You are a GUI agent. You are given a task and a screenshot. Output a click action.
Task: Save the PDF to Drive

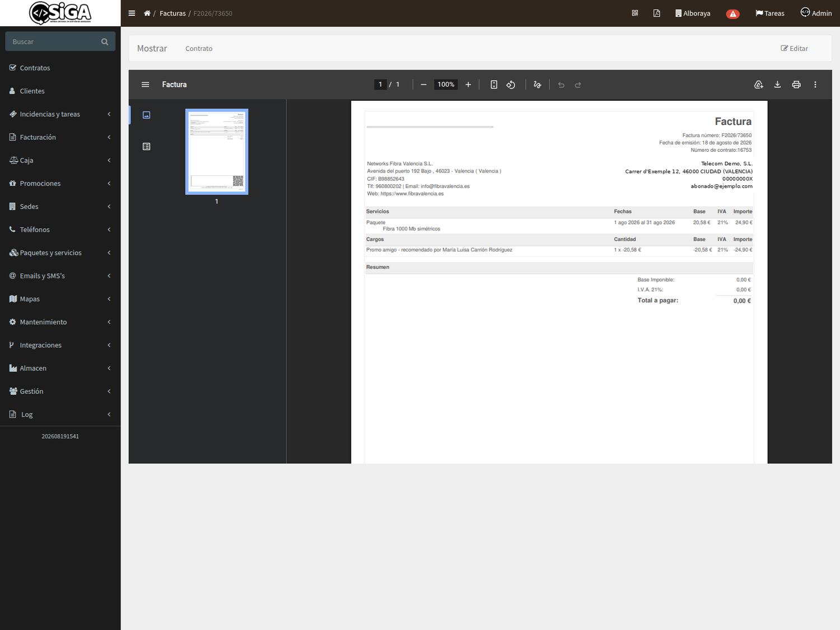pyautogui.click(x=759, y=85)
